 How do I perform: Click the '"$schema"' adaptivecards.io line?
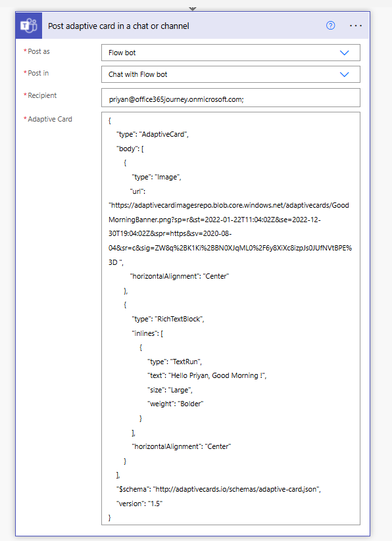click(218, 489)
